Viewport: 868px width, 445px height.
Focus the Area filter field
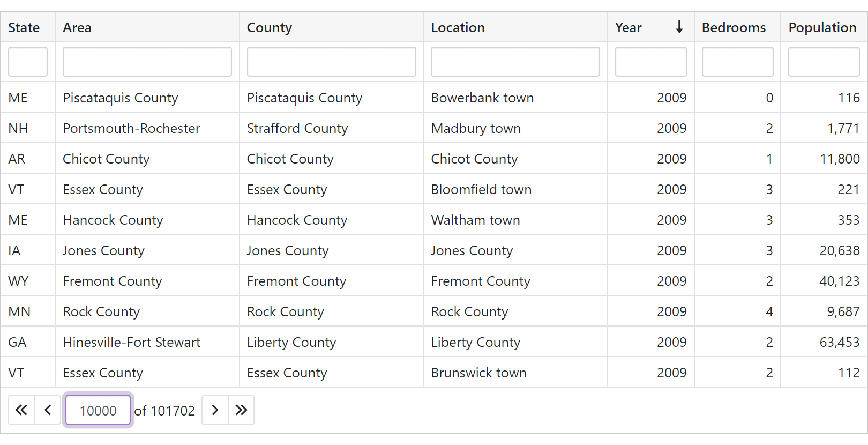pos(147,62)
